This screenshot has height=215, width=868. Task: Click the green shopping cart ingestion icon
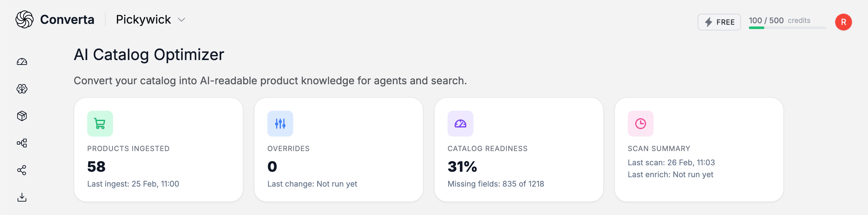pos(100,124)
